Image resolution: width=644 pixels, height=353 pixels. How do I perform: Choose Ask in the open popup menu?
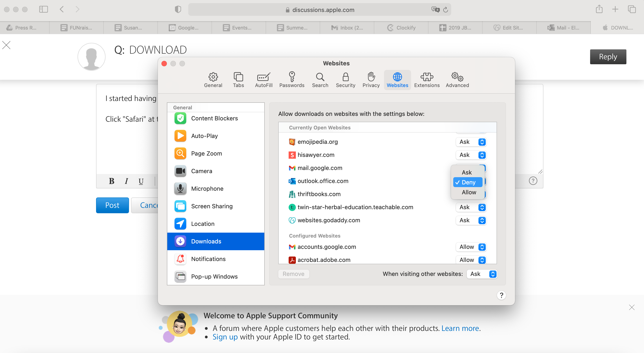(467, 172)
